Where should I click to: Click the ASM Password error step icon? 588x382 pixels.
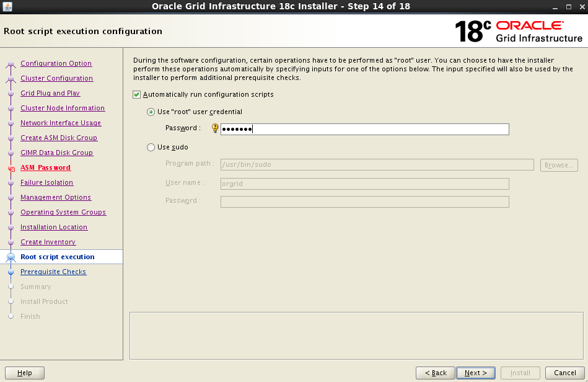tap(11, 168)
